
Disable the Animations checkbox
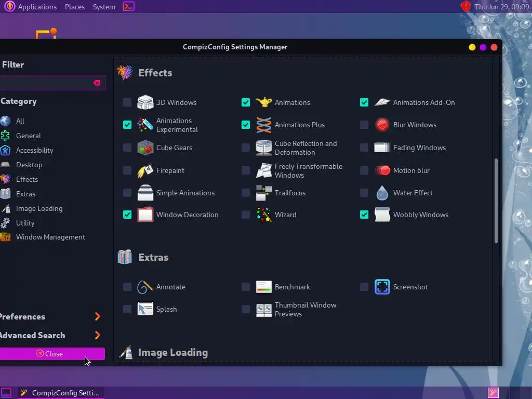point(246,102)
